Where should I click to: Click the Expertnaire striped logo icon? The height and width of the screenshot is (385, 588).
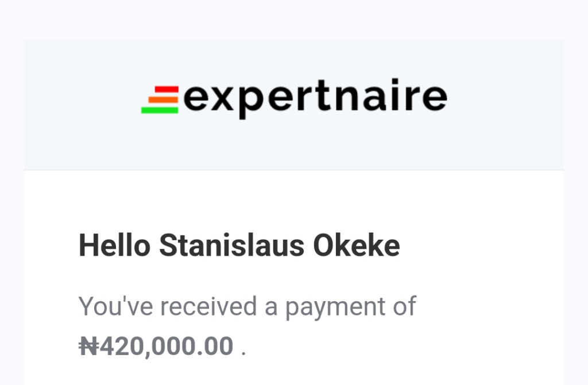160,99
